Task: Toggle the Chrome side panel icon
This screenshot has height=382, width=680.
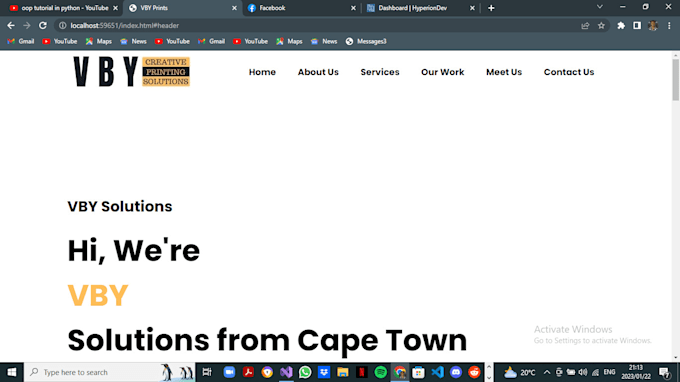Action: pyautogui.click(x=637, y=26)
